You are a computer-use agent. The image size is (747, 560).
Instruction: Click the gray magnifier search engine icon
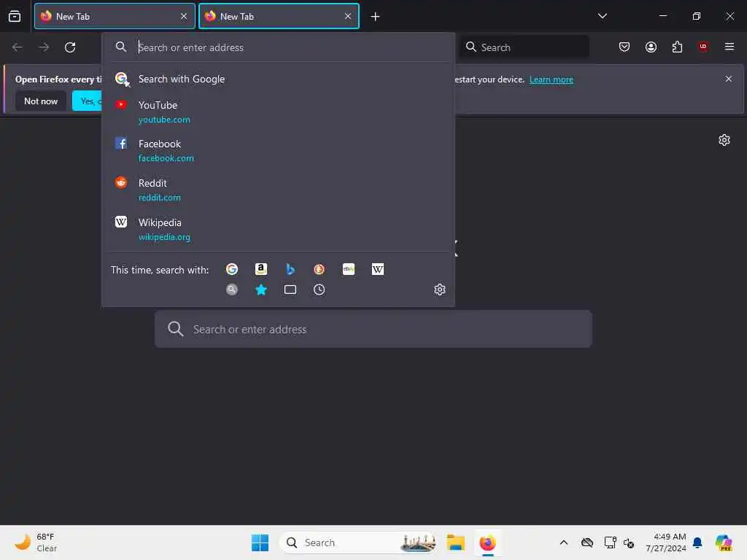tap(232, 289)
